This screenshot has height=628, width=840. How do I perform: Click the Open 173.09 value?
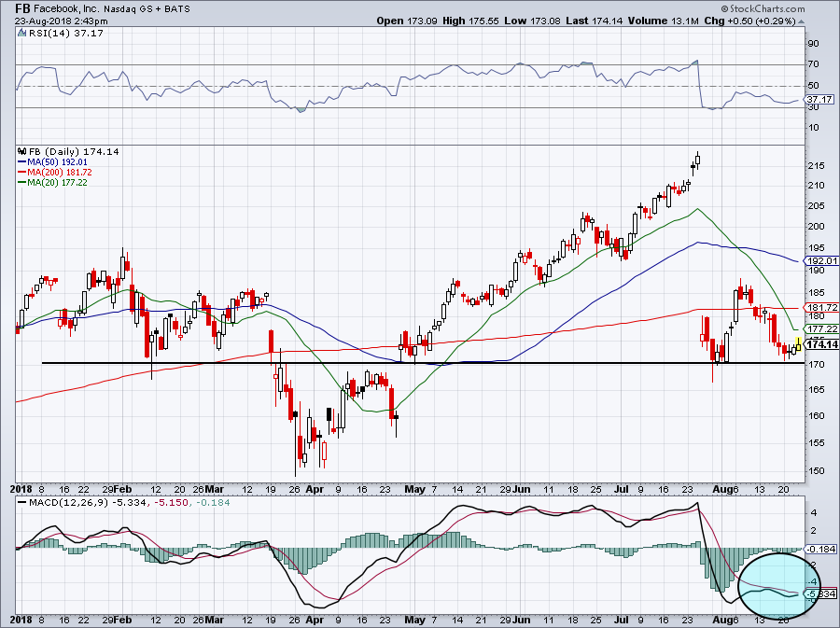click(407, 21)
